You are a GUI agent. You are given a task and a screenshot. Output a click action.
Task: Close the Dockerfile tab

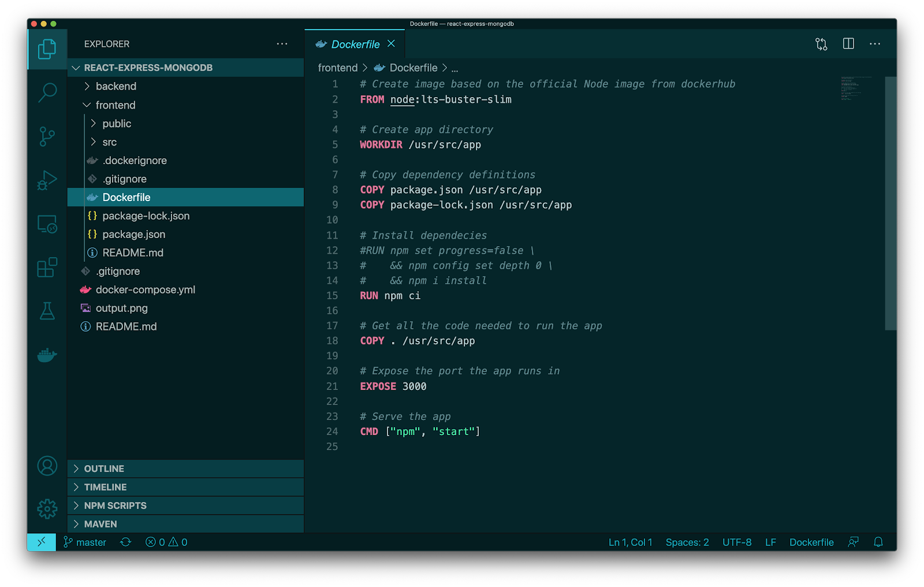(x=392, y=44)
